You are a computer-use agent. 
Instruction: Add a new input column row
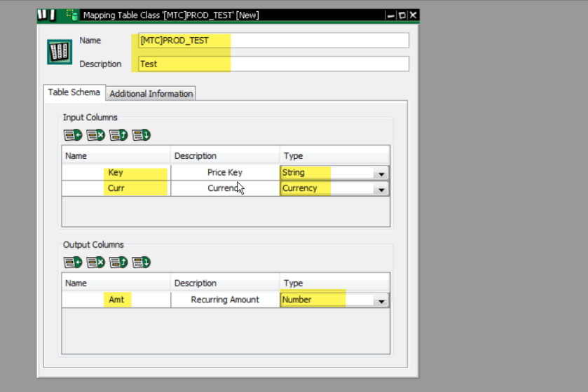(x=73, y=135)
